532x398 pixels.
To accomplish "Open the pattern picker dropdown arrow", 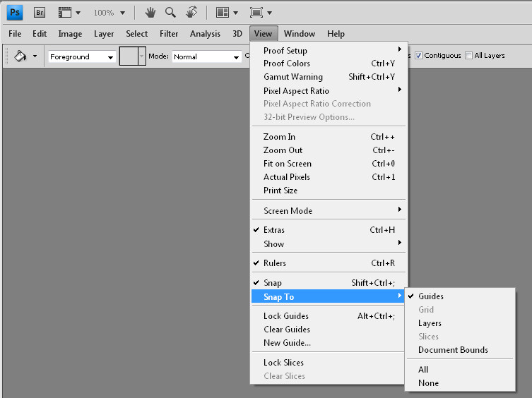I will pos(142,56).
